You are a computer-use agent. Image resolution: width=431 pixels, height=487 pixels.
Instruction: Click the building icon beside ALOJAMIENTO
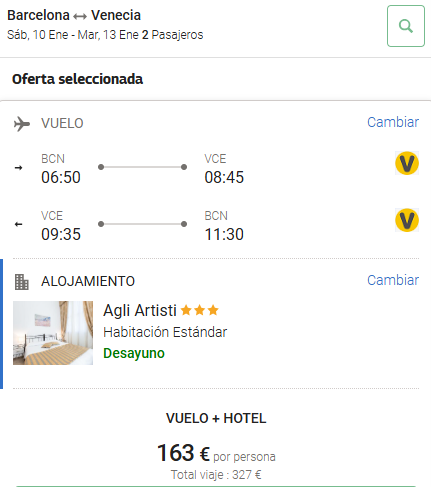(22, 282)
